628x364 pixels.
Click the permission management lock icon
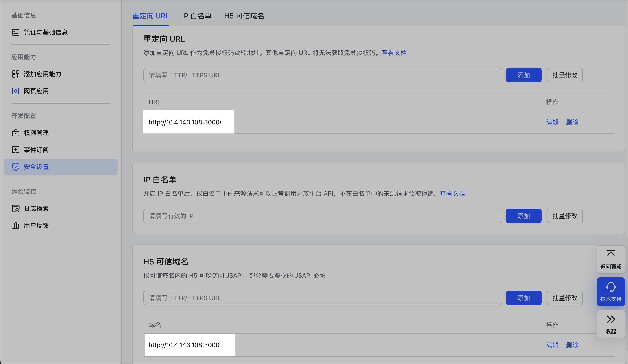point(15,133)
